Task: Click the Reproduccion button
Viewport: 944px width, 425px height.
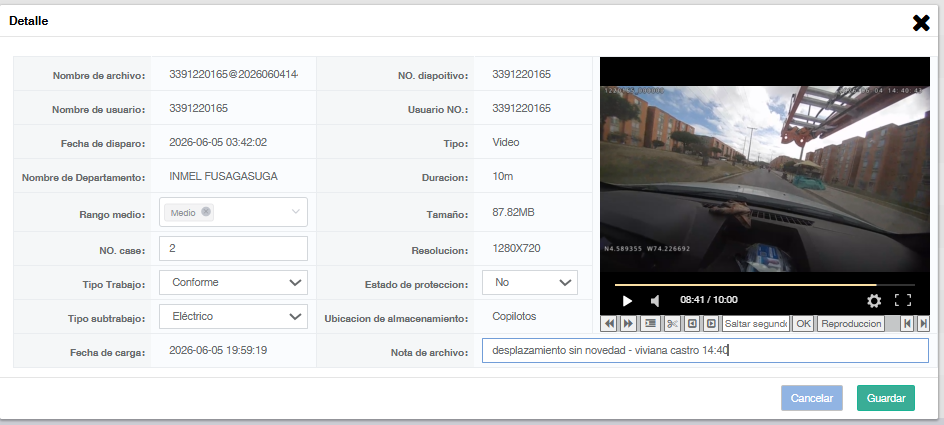Action: [851, 324]
